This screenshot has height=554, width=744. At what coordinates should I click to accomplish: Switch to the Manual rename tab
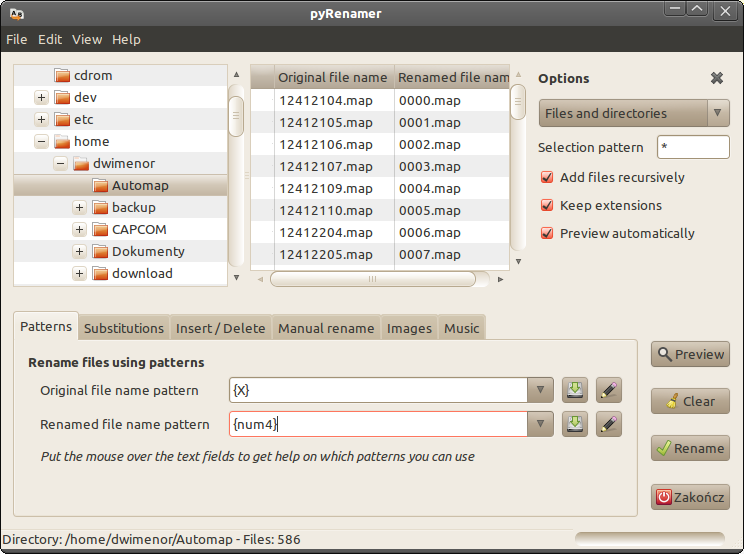(x=326, y=328)
